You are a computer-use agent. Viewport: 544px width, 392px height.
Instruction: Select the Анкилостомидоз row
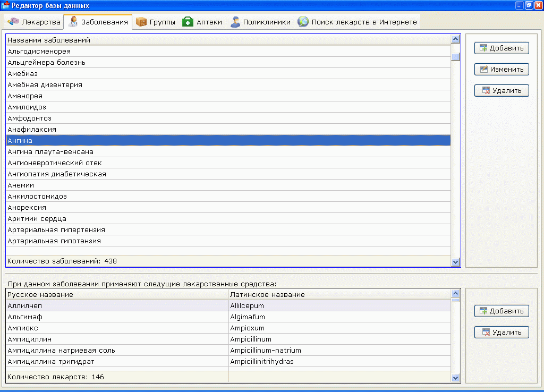(x=228, y=197)
